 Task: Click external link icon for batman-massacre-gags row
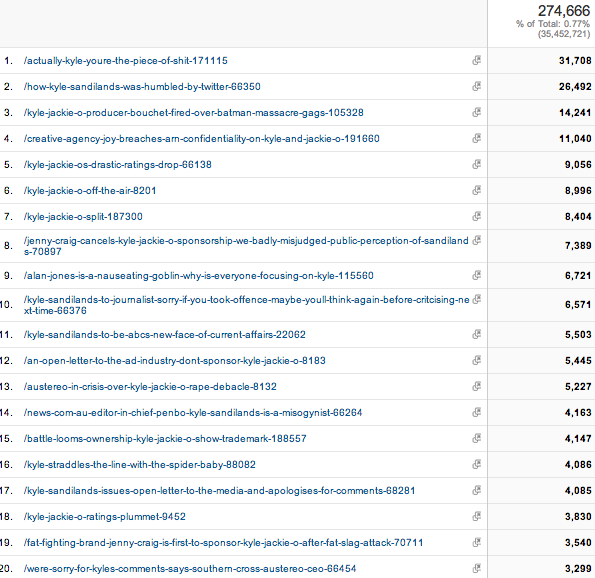477,112
